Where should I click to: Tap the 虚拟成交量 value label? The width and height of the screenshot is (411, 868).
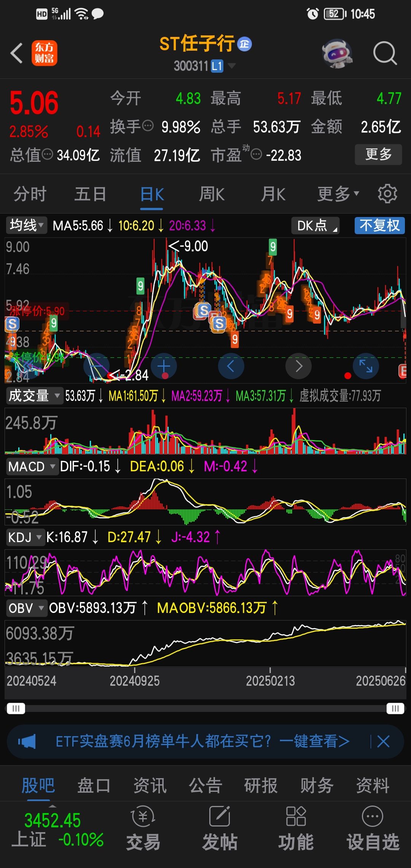[x=340, y=396]
